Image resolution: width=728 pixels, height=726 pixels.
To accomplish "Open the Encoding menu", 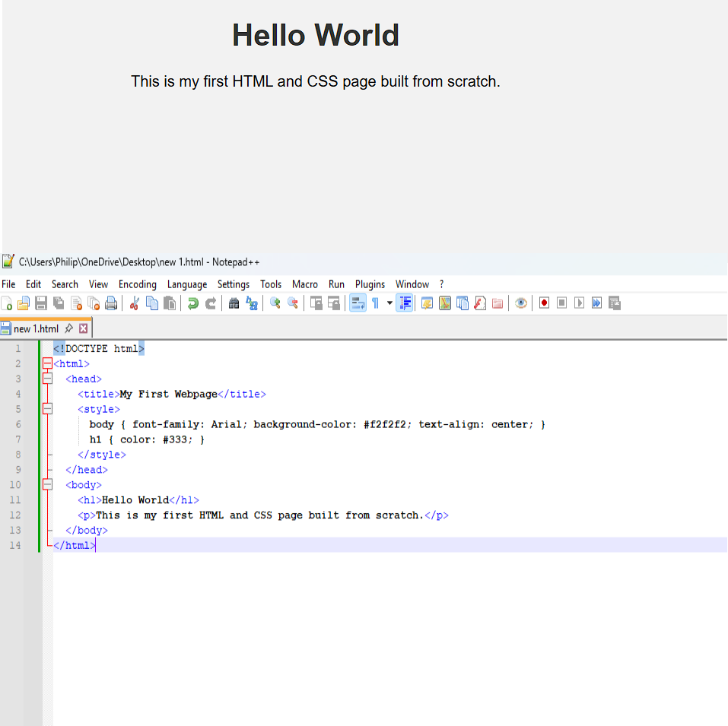I will click(137, 284).
